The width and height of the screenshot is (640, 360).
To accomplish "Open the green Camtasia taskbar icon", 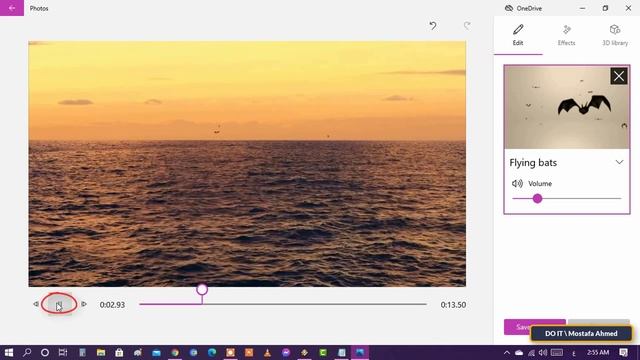I will point(323,352).
